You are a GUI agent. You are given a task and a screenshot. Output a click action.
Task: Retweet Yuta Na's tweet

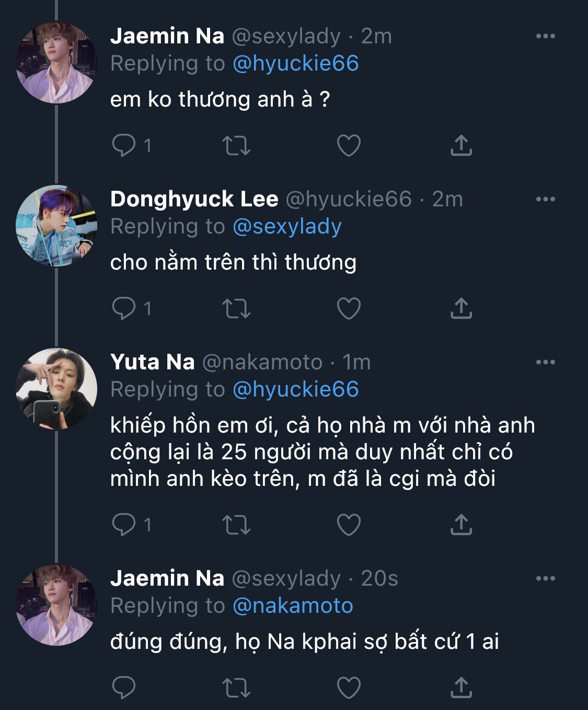click(236, 525)
